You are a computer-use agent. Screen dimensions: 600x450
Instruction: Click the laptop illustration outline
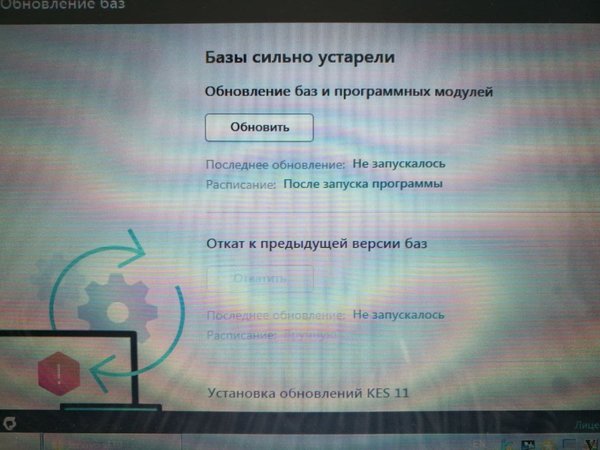click(77, 371)
